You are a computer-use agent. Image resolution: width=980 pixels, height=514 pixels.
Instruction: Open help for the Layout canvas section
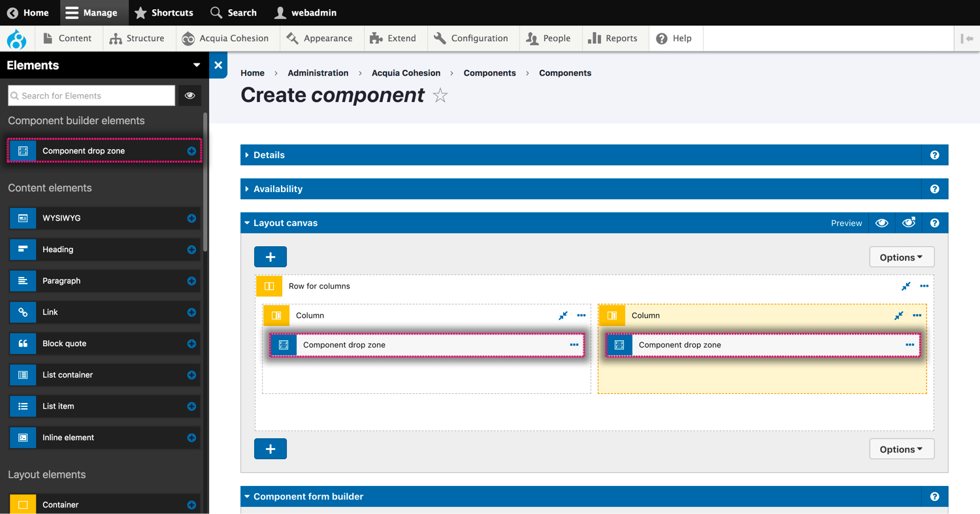tap(934, 223)
